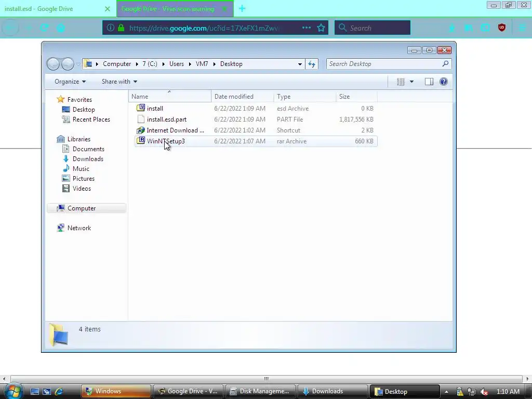Image resolution: width=532 pixels, height=399 pixels.
Task: Click the muted volume tray icon
Action: pos(484,392)
